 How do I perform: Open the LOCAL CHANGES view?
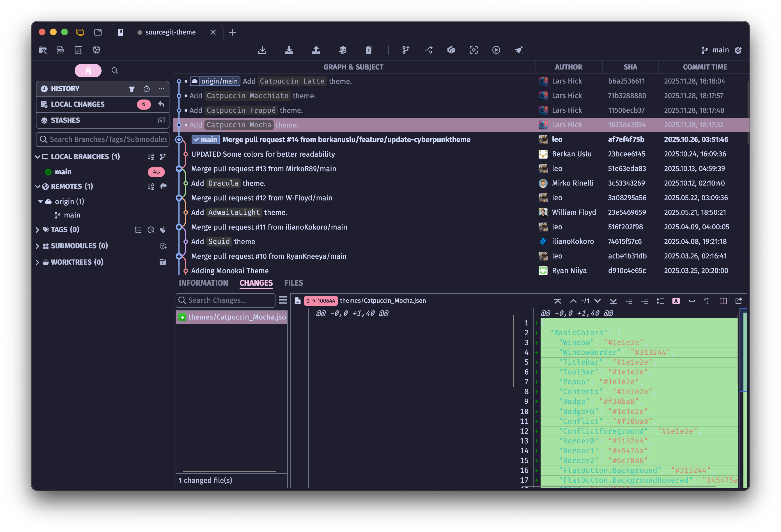(78, 104)
